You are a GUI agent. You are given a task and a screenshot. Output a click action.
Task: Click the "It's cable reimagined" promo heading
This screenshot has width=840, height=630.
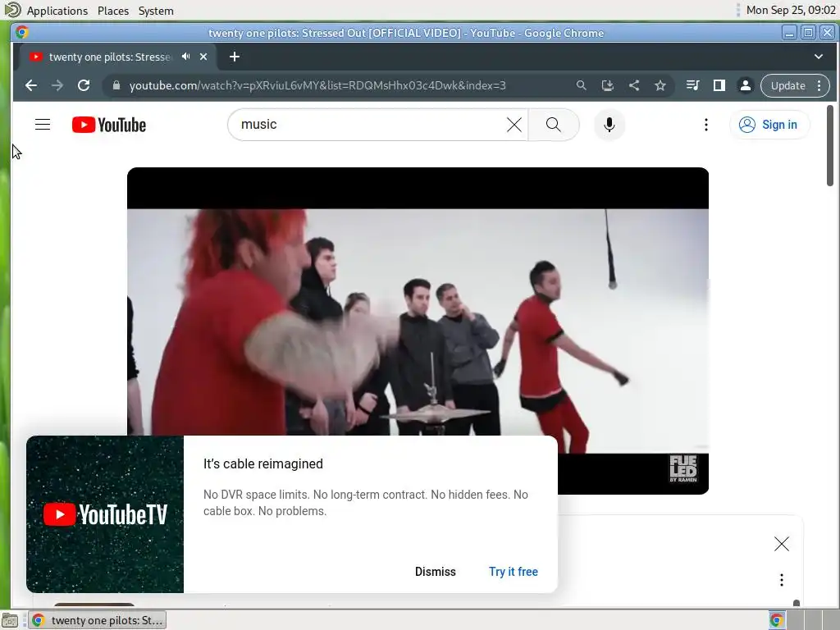tap(263, 464)
